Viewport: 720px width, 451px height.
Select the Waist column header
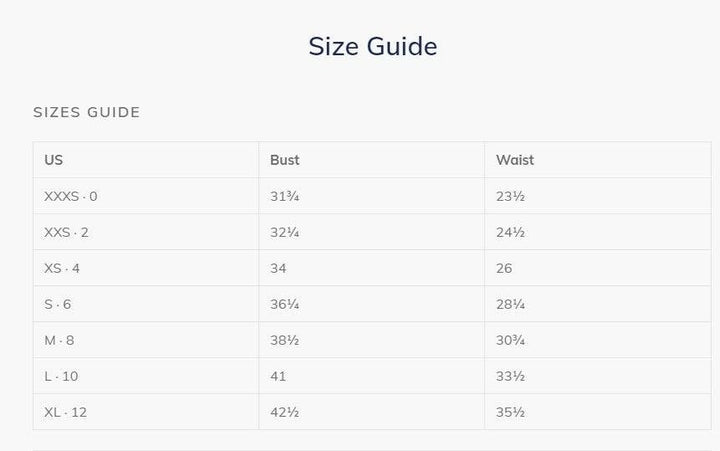click(514, 160)
